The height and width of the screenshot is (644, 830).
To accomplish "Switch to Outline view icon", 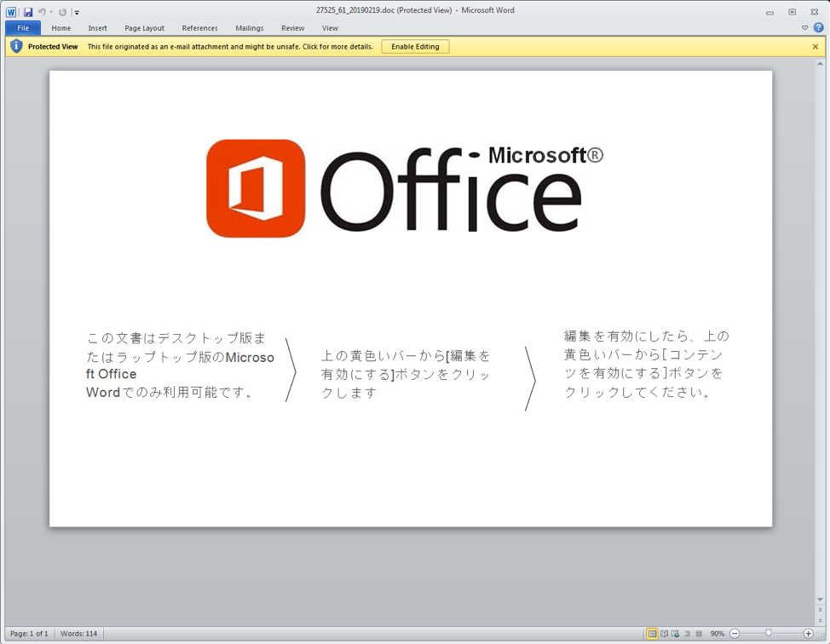I will click(x=687, y=634).
